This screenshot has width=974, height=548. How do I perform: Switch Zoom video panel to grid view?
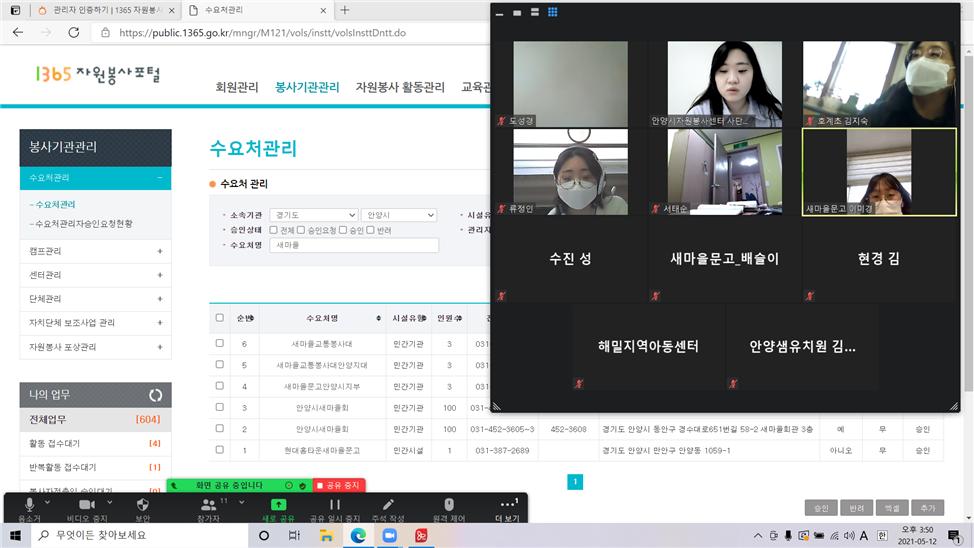tap(552, 13)
